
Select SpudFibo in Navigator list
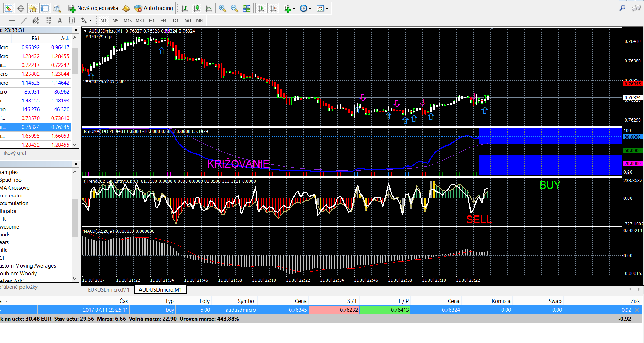click(x=11, y=180)
